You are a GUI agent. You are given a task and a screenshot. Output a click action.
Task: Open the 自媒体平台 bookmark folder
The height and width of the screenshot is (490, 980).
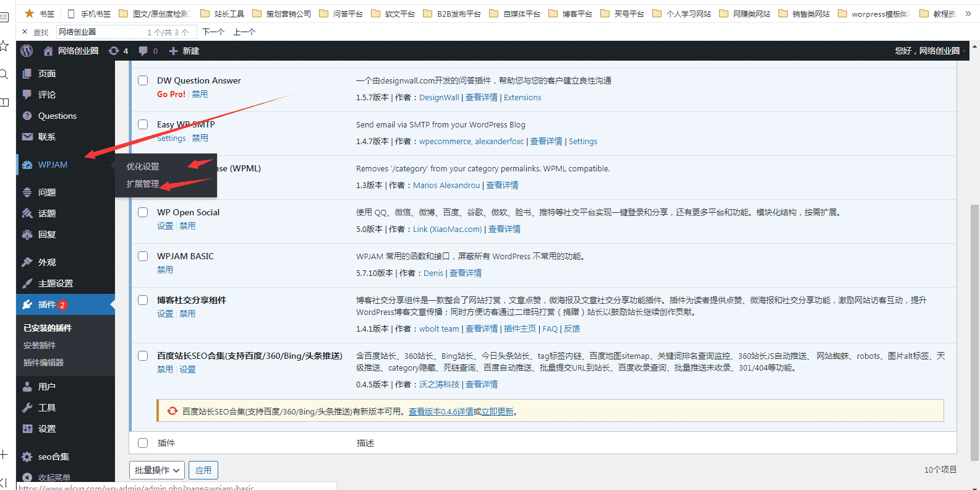(514, 14)
